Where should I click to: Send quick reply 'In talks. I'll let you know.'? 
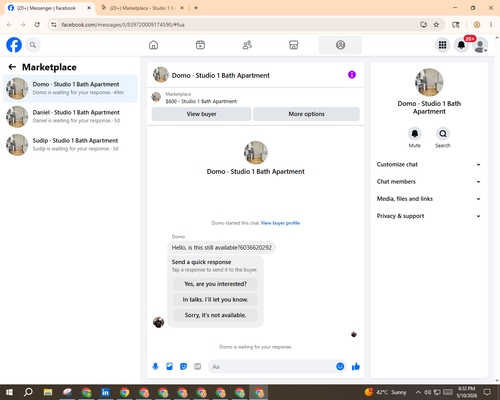[215, 300]
